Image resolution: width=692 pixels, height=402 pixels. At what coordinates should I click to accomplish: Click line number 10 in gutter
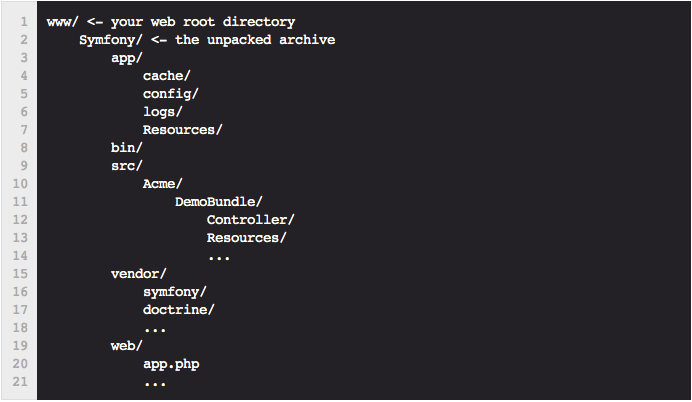[x=20, y=184]
